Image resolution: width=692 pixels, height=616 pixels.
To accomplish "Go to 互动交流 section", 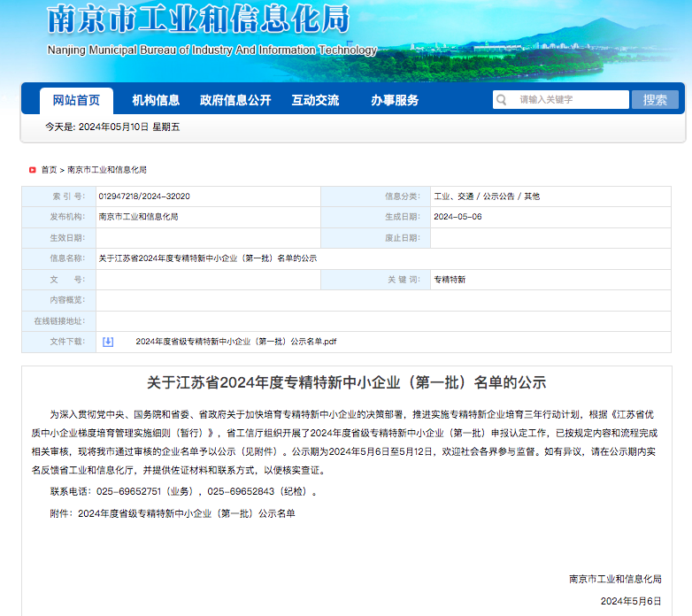I will point(315,100).
